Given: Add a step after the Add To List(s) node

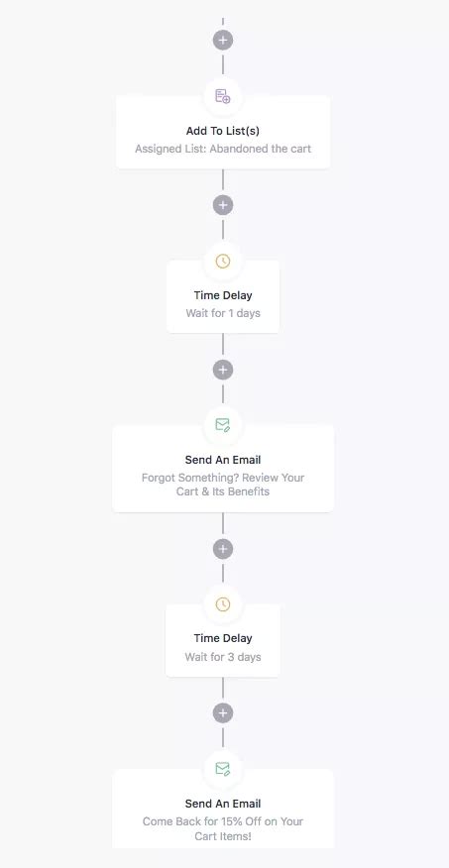Looking at the screenshot, I should (x=223, y=205).
